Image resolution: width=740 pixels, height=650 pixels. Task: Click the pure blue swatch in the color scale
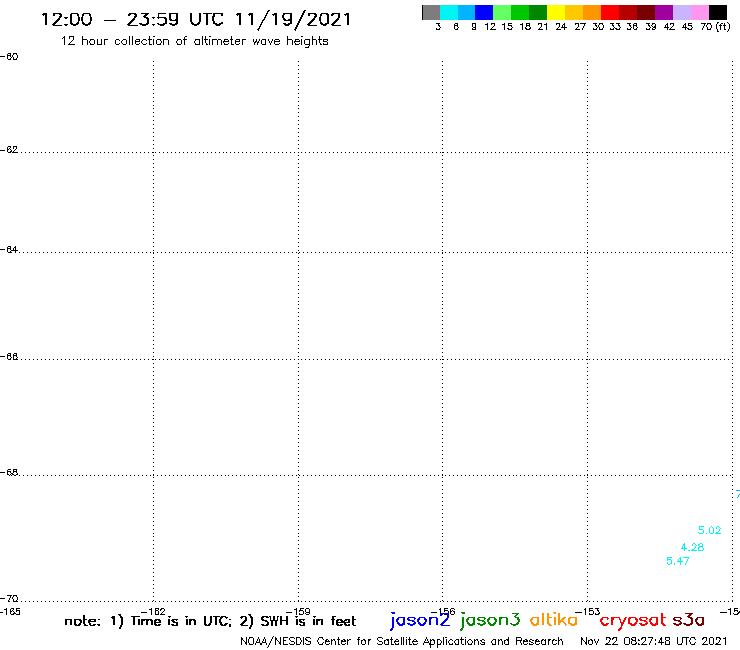tap(484, 12)
